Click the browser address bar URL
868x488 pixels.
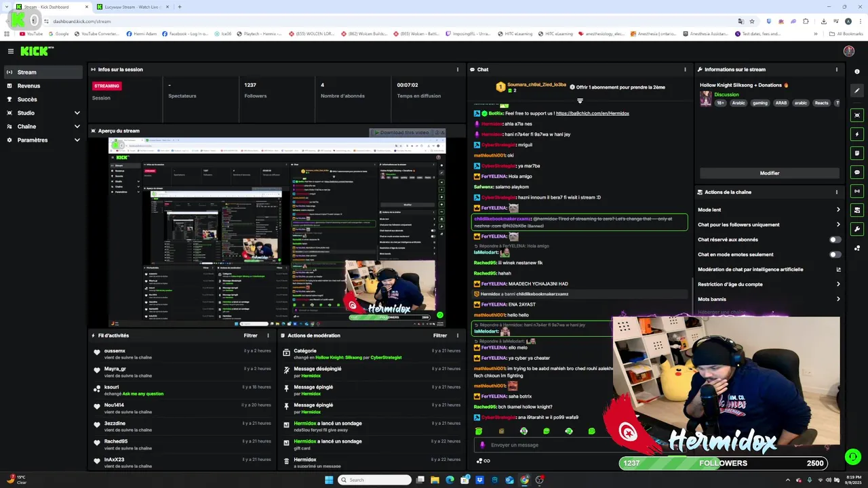(81, 21)
